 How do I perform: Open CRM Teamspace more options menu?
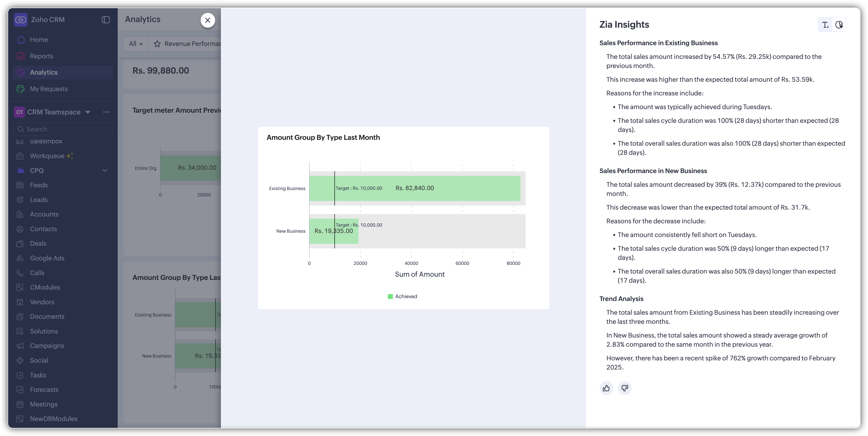[106, 112]
